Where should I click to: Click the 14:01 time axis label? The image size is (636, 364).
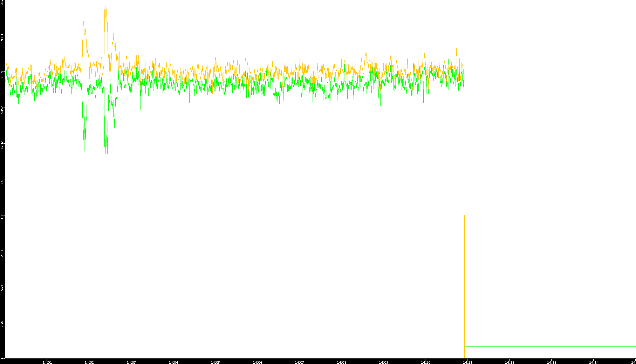pos(47,362)
